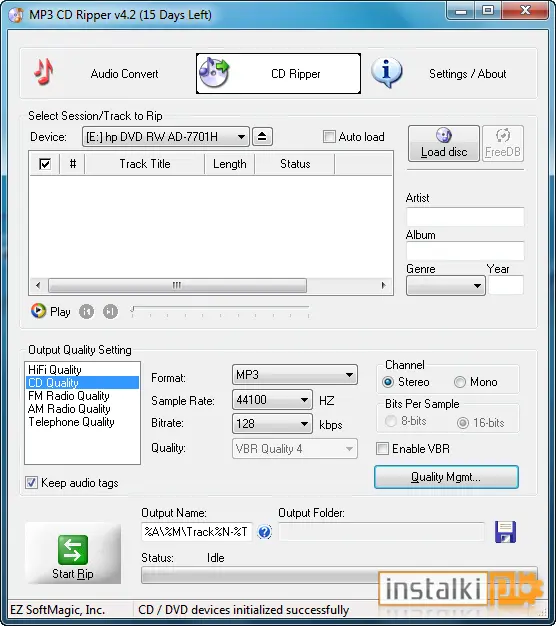Eject the disc with eject button
This screenshot has width=556, height=626.
point(262,137)
